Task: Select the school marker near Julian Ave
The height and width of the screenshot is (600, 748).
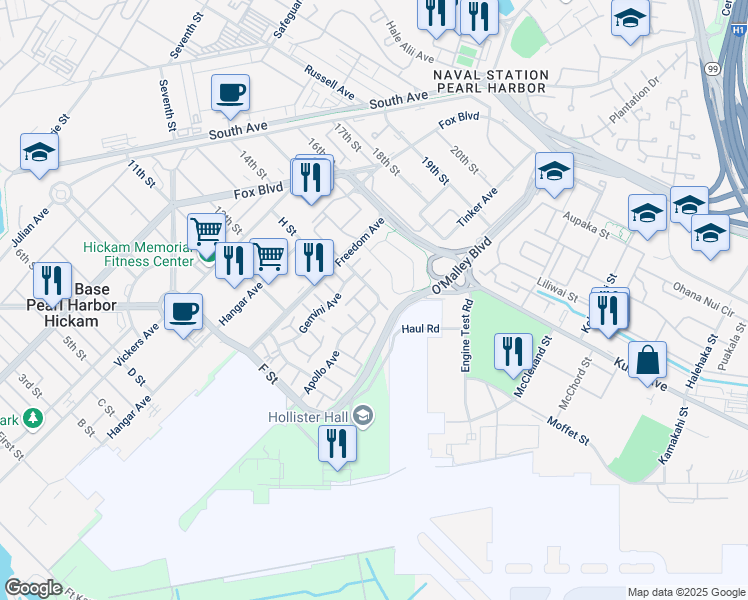Action: click(40, 154)
